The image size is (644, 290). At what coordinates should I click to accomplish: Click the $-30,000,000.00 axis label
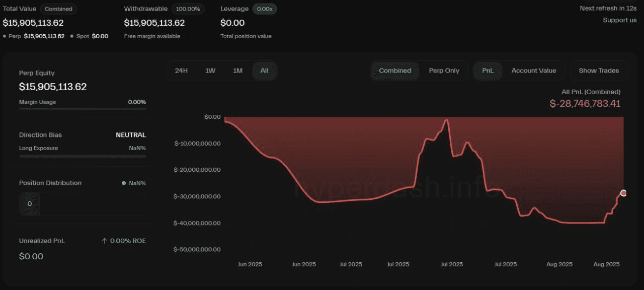click(197, 196)
